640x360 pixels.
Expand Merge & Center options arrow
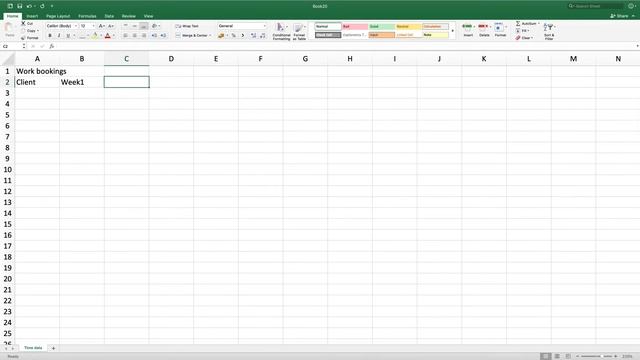210,36
